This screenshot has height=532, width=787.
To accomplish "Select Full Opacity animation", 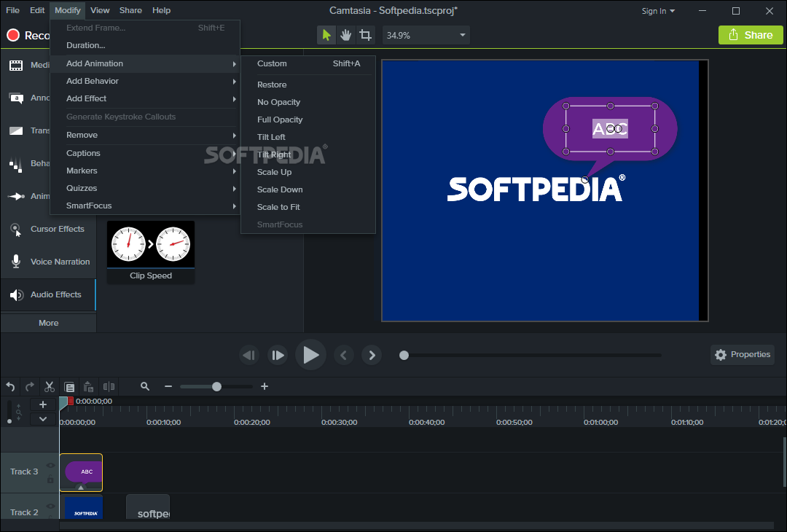I will pos(308,120).
